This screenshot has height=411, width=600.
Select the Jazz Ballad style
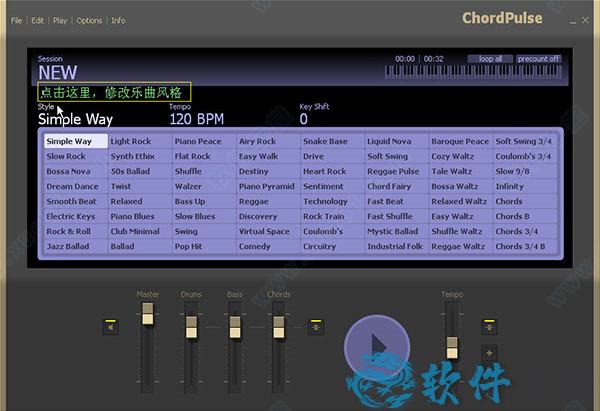pos(67,246)
